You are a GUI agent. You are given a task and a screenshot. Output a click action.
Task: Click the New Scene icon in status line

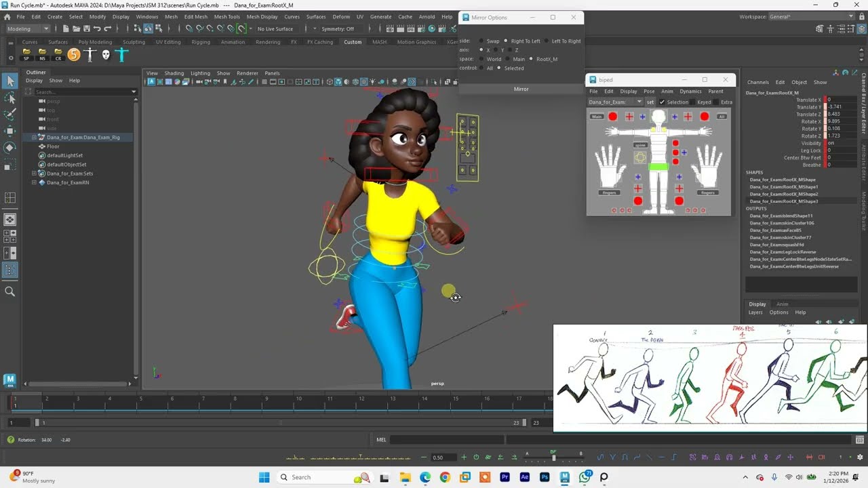pos(66,28)
